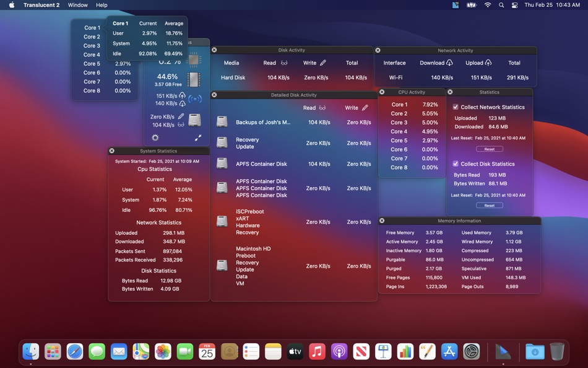Viewport: 588px width, 368px height.
Task: Click the CPU chip icon in the main panel
Action: 194,59
